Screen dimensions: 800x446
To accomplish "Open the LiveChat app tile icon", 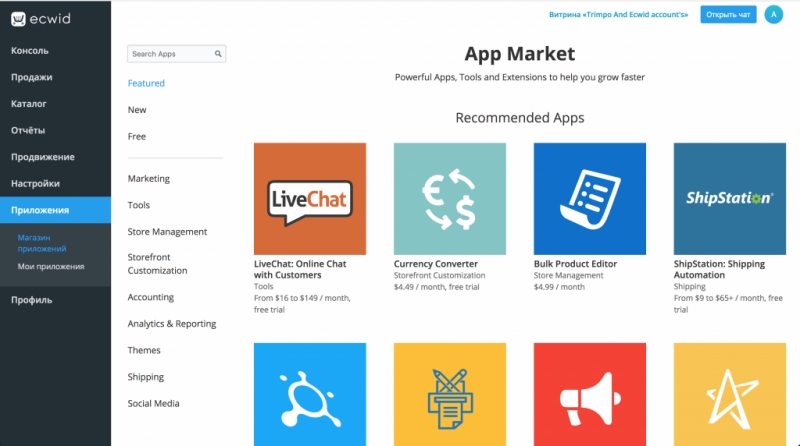I will pyautogui.click(x=310, y=199).
